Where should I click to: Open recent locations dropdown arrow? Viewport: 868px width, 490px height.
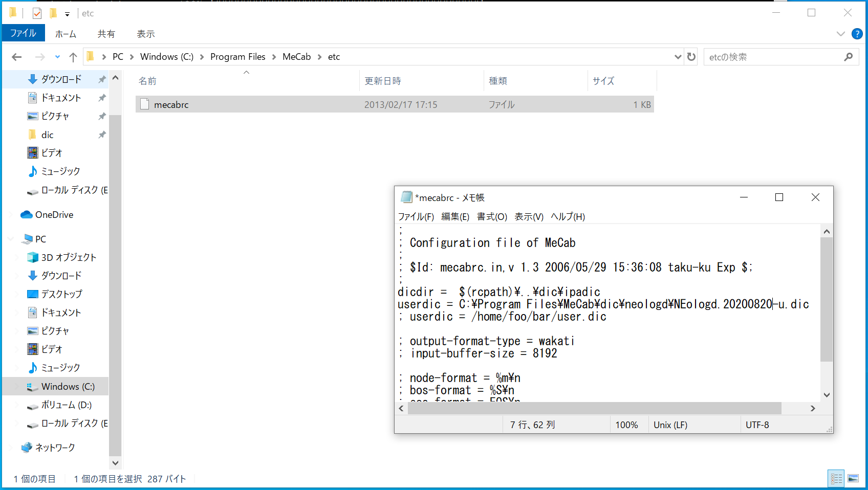pyautogui.click(x=57, y=57)
